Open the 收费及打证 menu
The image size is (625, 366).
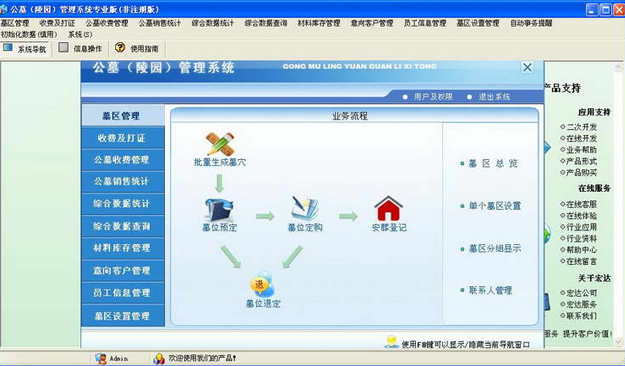(57, 23)
